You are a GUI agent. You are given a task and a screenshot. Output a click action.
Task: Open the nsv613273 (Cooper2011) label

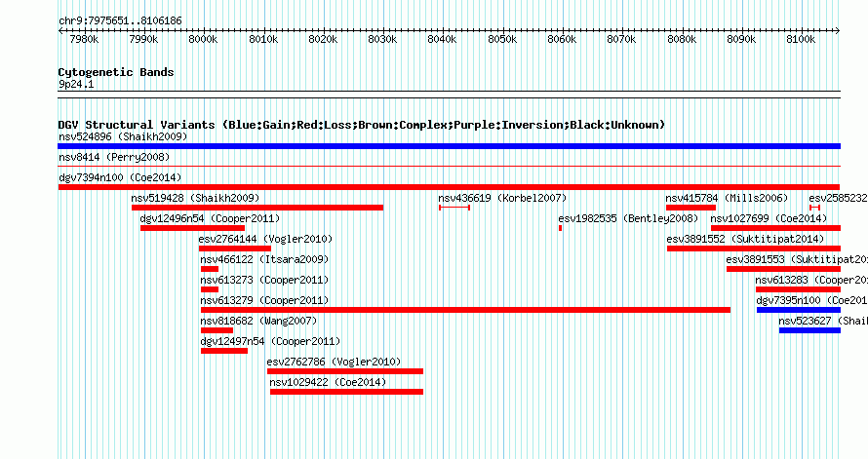point(264,280)
